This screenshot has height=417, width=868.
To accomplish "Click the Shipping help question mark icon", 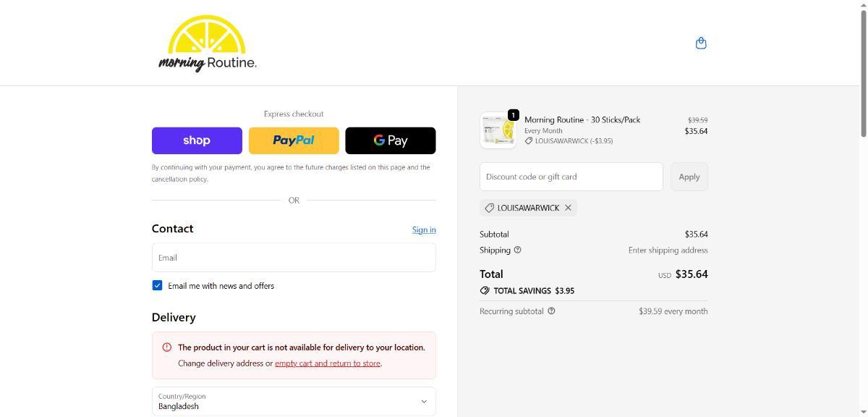I will point(517,250).
